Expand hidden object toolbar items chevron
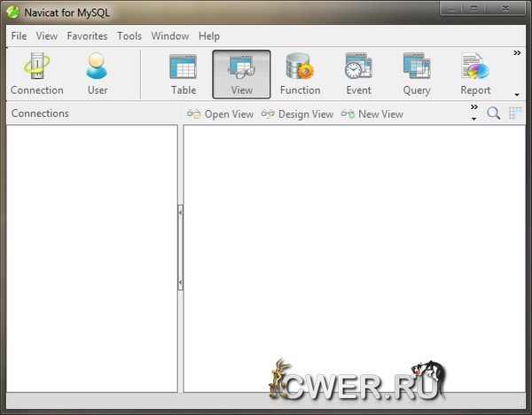This screenshot has height=415, width=532. pyautogui.click(x=474, y=107)
